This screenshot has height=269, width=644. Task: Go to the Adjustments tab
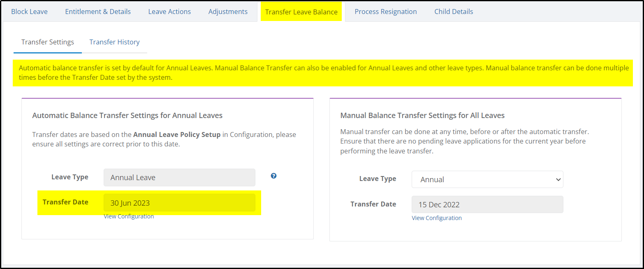(x=228, y=12)
